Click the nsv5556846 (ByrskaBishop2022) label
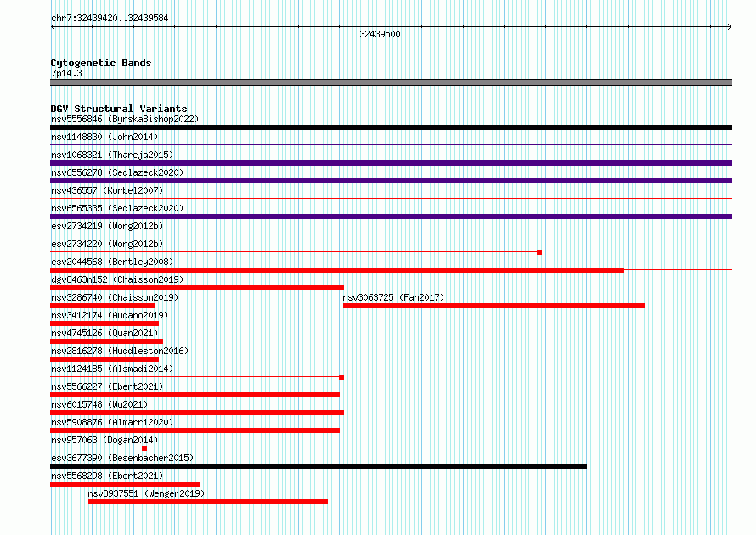Image resolution: width=756 pixels, height=535 pixels. pyautogui.click(x=125, y=119)
